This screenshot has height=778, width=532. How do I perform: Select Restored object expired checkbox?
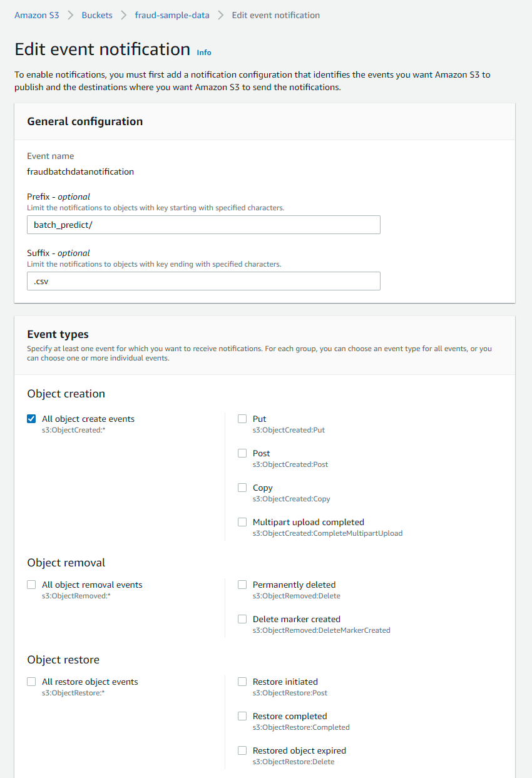click(242, 751)
